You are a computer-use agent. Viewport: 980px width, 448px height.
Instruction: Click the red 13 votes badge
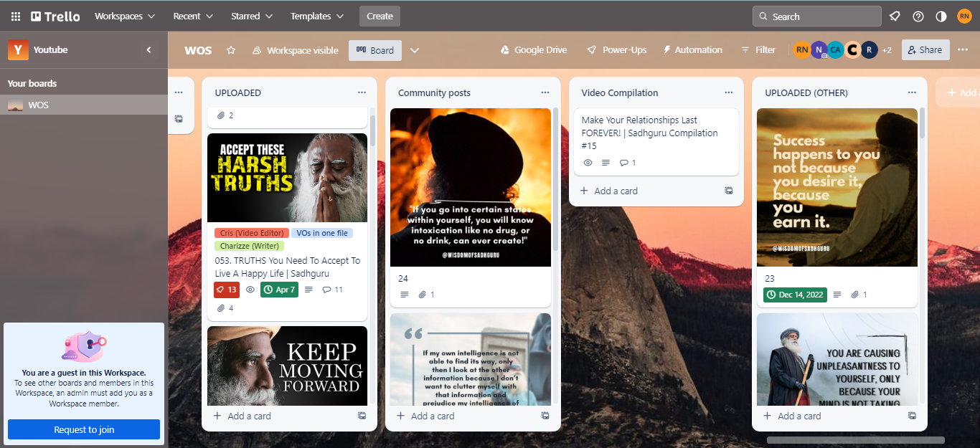(227, 290)
